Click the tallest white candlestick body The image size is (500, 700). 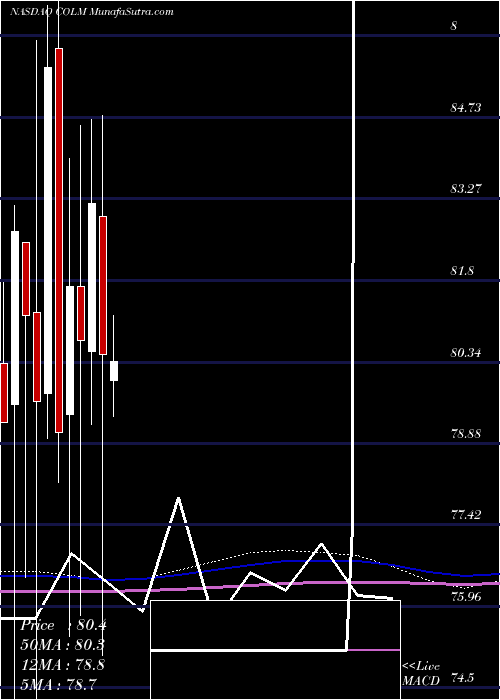click(x=48, y=230)
